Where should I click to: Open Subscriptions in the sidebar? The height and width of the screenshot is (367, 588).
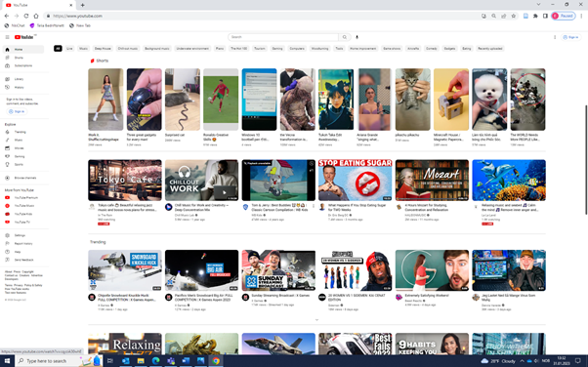click(x=22, y=66)
